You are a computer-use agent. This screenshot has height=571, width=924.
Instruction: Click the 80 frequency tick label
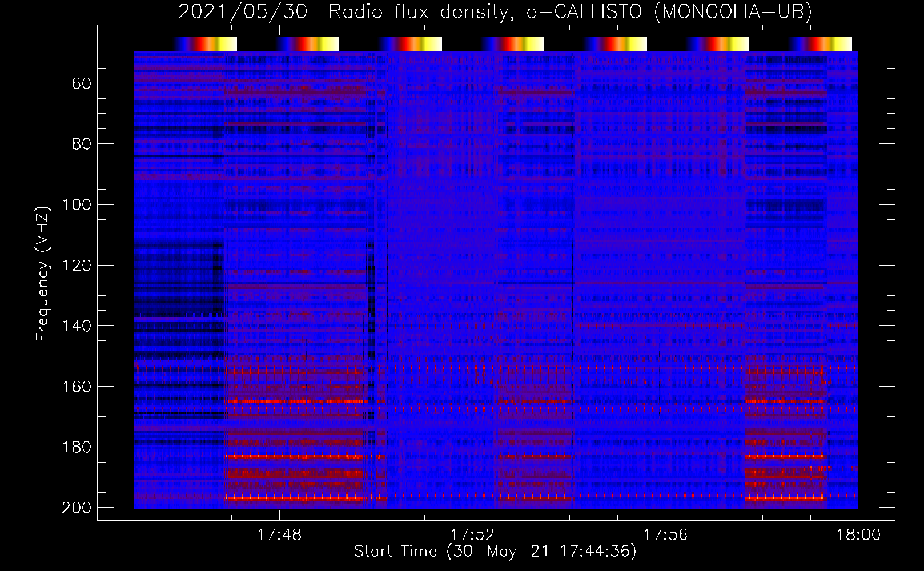click(82, 144)
